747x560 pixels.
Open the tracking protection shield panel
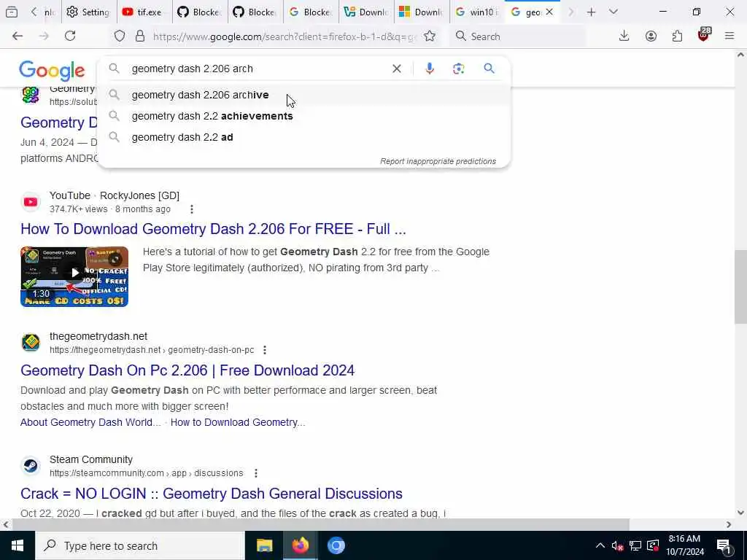pyautogui.click(x=120, y=36)
